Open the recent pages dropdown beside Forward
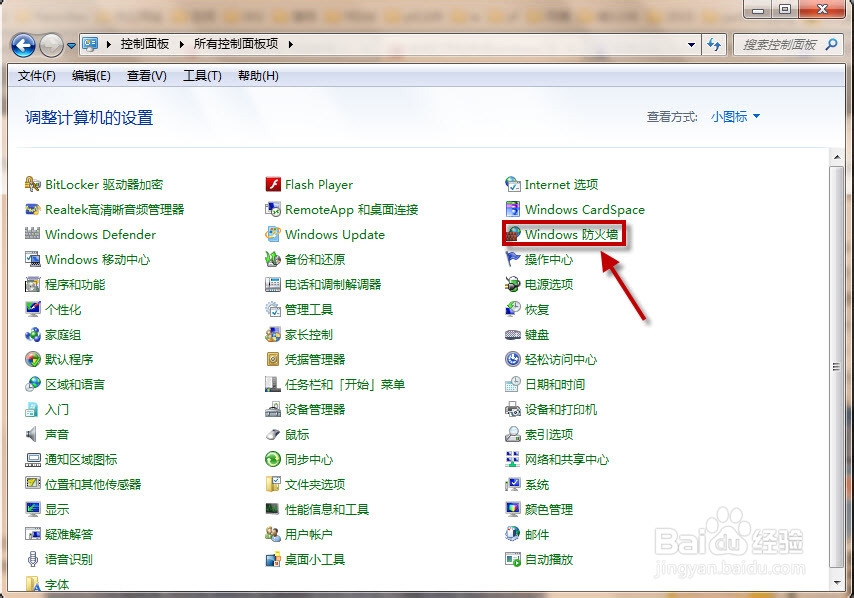The height and width of the screenshot is (598, 854). (x=71, y=46)
